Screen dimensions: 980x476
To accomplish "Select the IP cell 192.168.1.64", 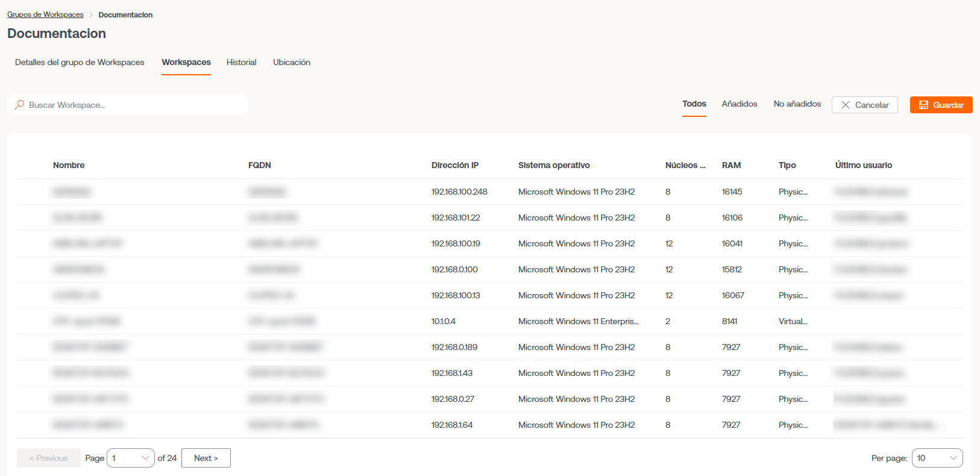I will pyautogui.click(x=452, y=425).
